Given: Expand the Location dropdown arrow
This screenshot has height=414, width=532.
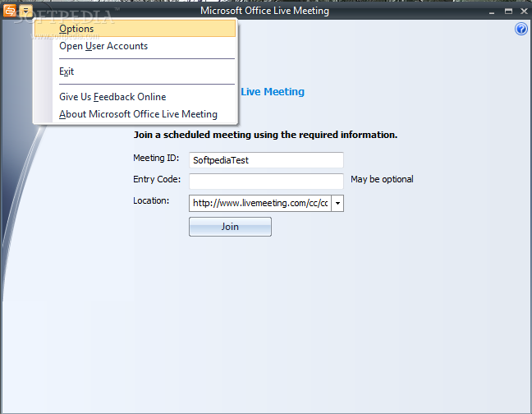Looking at the screenshot, I should point(337,203).
